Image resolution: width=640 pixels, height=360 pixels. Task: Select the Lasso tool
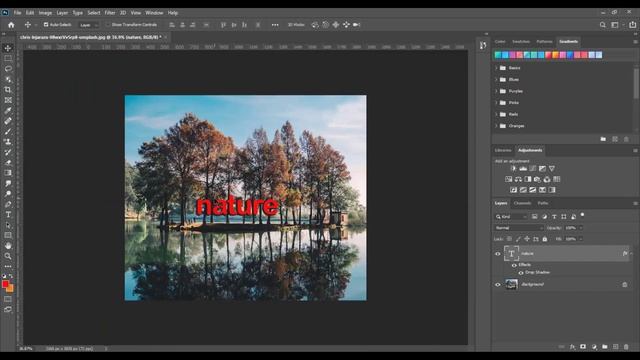click(x=8, y=69)
